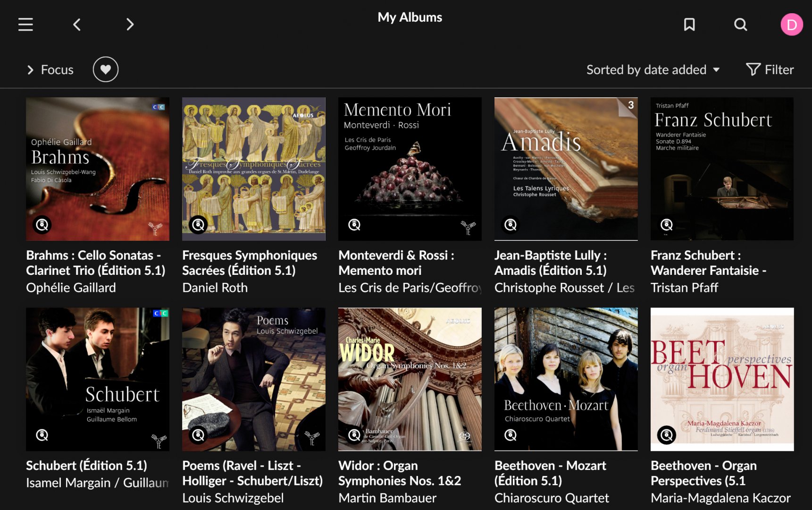Click Qobuz badge on Amadis cover

(x=511, y=225)
